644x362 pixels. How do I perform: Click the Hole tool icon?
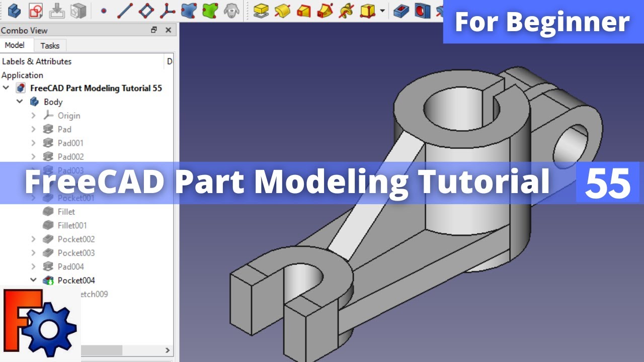[423, 10]
